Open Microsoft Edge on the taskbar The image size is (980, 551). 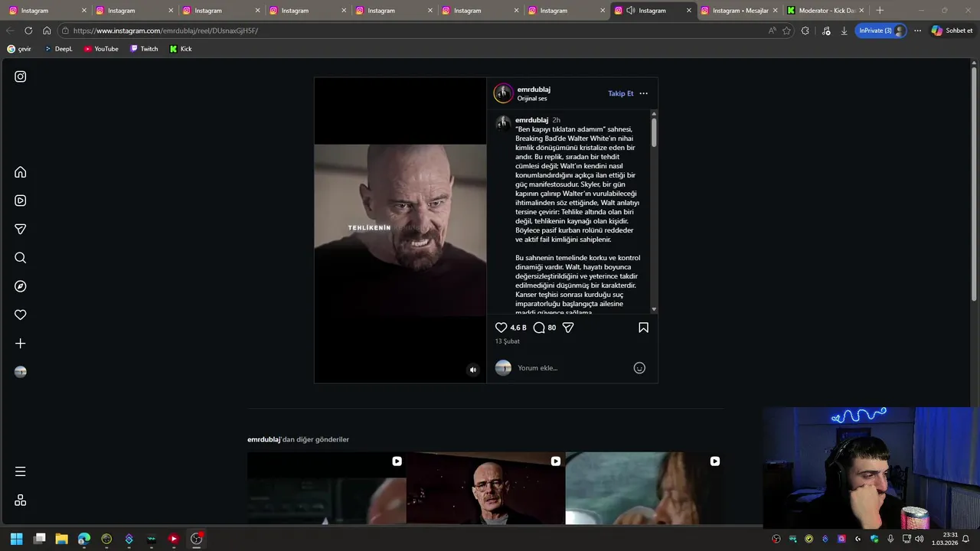point(84,539)
